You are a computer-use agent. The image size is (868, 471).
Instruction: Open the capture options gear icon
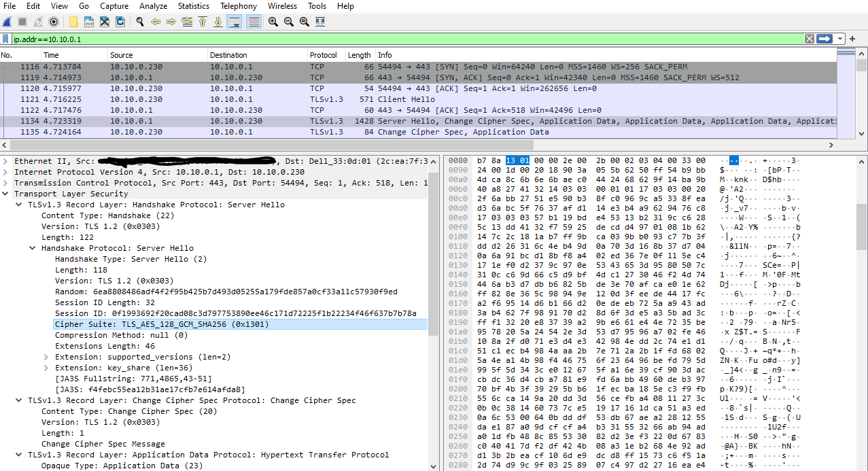[x=53, y=22]
